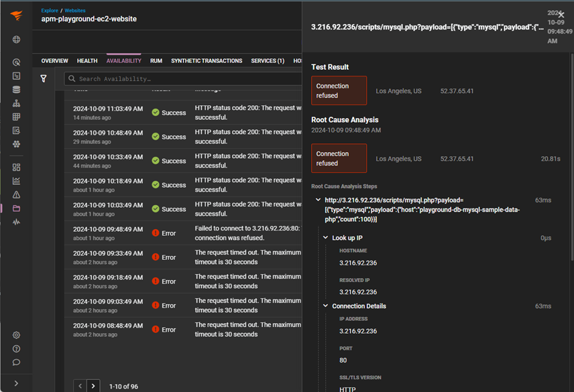Open the chat feedback bubble icon
This screenshot has height=392, width=574.
pyautogui.click(x=16, y=363)
